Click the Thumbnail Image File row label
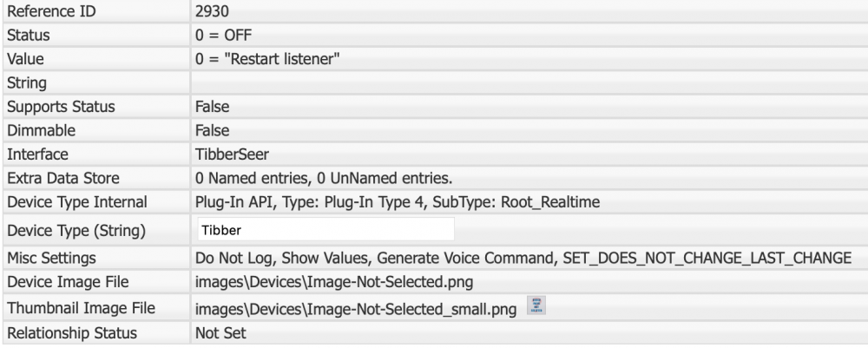Image resolution: width=868 pixels, height=348 pixels. 71,307
